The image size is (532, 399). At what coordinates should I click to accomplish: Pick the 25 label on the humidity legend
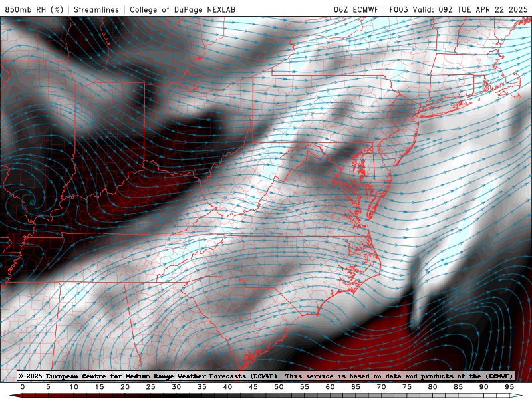click(151, 387)
